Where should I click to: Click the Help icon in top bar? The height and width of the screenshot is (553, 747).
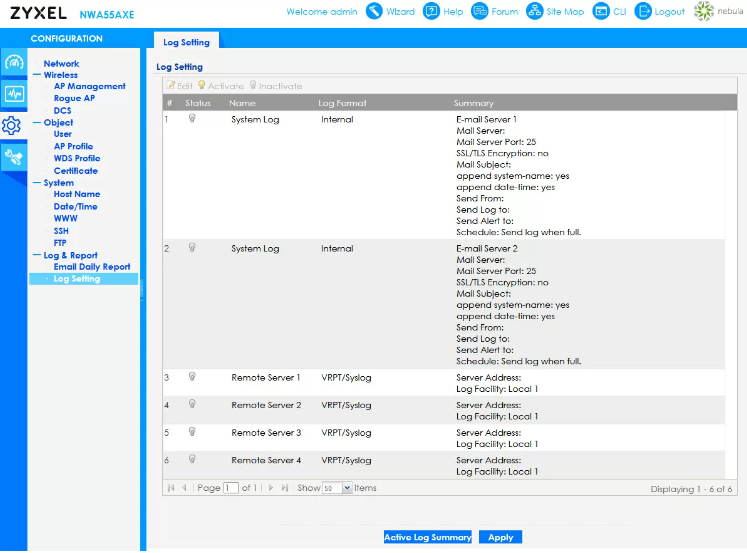431,11
